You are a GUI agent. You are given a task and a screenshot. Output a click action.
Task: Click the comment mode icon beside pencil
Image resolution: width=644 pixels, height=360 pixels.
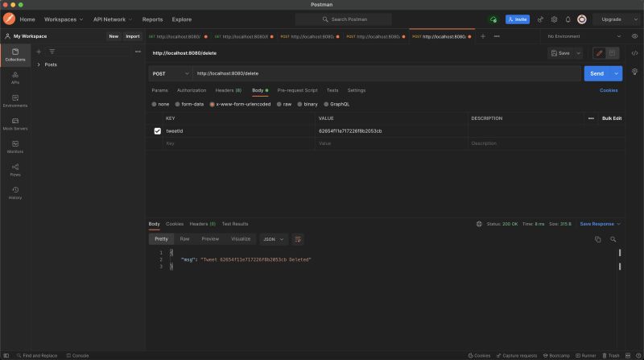pyautogui.click(x=612, y=53)
